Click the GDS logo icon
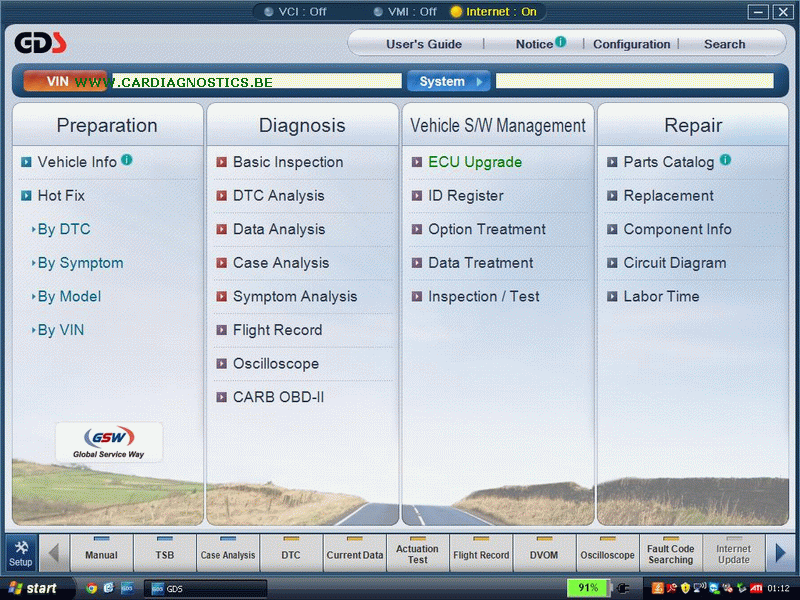The image size is (800, 600). [41, 43]
